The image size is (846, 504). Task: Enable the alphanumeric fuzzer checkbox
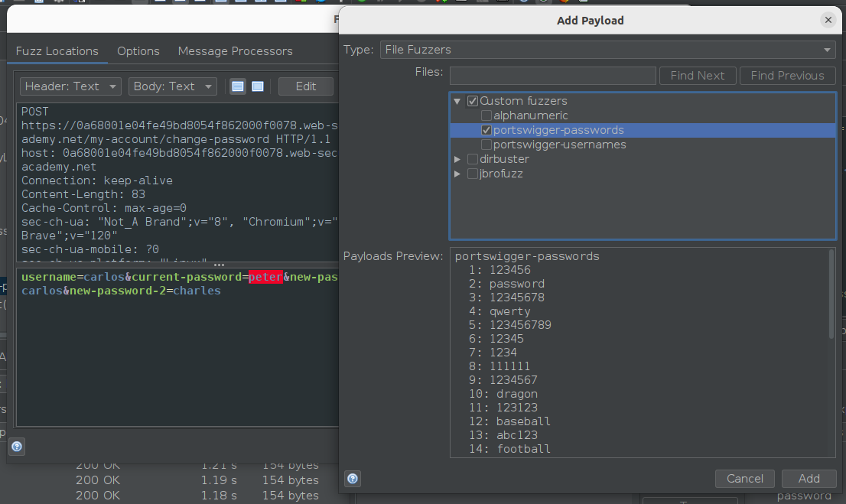(486, 115)
